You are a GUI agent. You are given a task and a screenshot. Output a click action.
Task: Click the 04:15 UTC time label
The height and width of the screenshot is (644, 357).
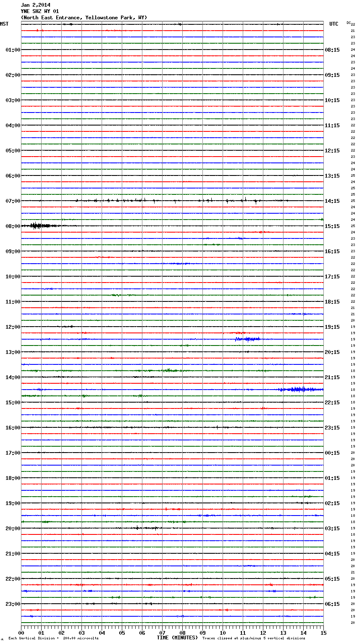(x=332, y=554)
